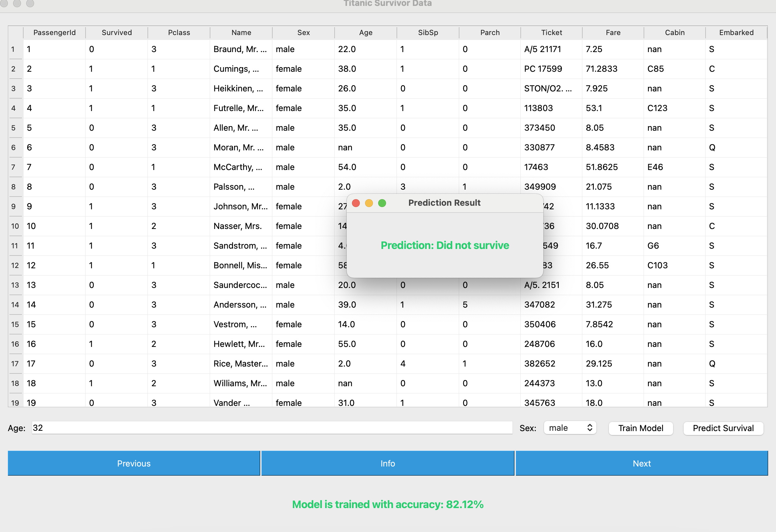
Task: Close the Prediction Result dialog
Action: coord(356,203)
